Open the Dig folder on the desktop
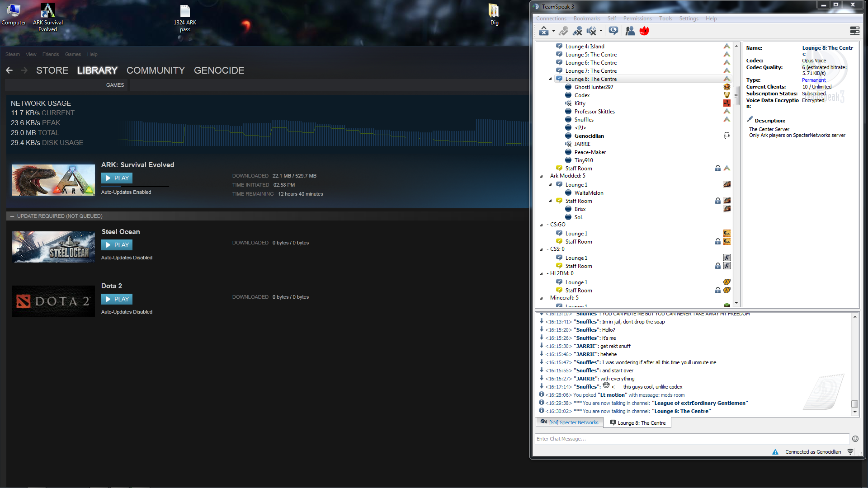868x488 pixels. [x=494, y=14]
